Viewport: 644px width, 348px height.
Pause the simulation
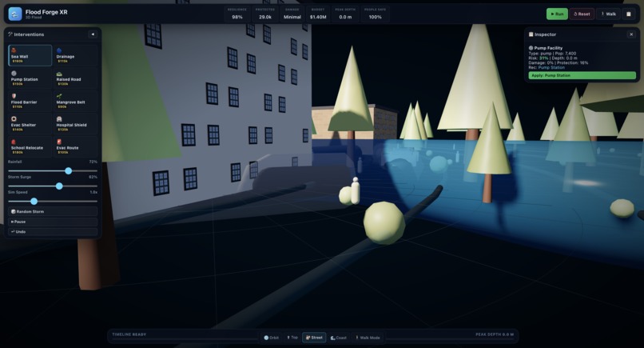tap(53, 222)
